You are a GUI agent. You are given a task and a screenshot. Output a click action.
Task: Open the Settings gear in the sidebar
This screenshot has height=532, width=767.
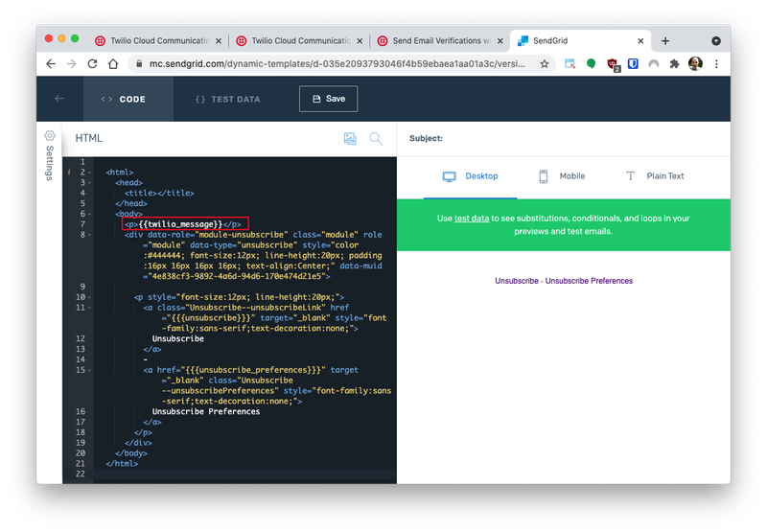tap(50, 135)
